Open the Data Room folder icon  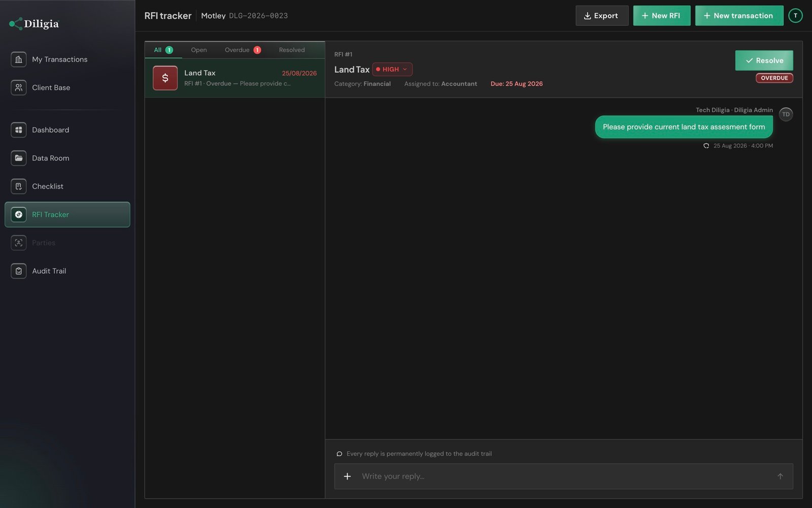19,158
